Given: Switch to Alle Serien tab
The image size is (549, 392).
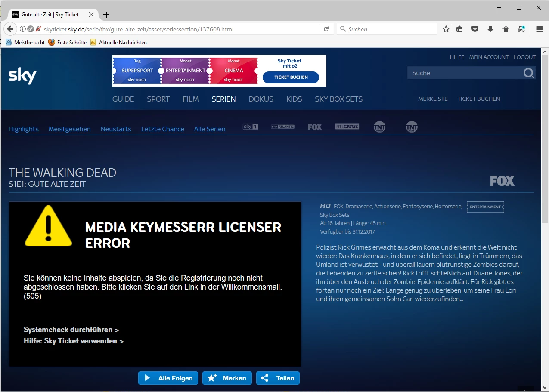Looking at the screenshot, I should click(x=210, y=129).
